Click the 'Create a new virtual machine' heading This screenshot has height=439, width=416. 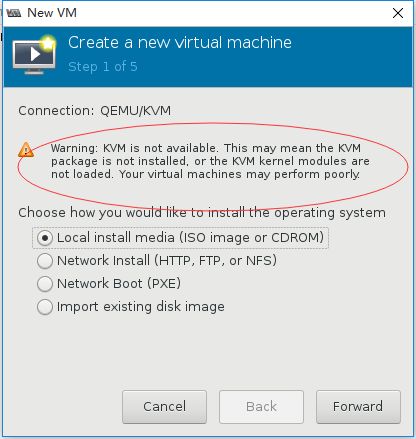point(180,43)
